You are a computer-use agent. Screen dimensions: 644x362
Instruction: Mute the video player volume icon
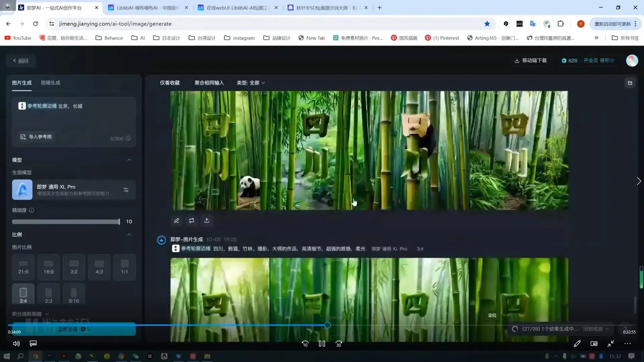coord(16,344)
